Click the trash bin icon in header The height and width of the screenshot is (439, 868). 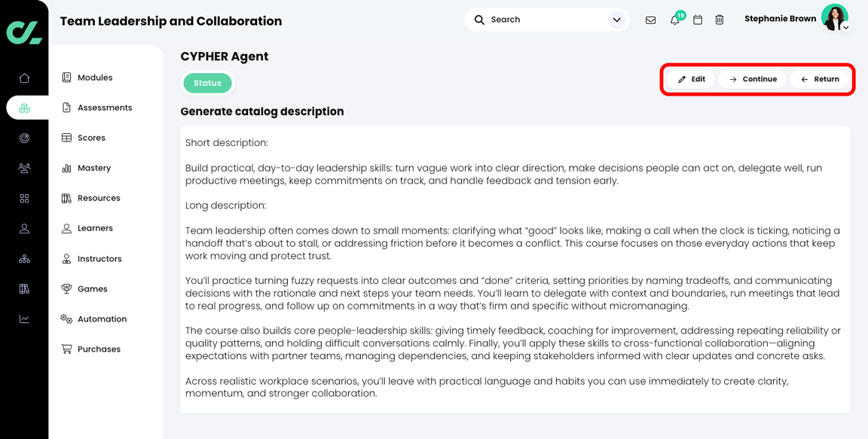click(719, 20)
